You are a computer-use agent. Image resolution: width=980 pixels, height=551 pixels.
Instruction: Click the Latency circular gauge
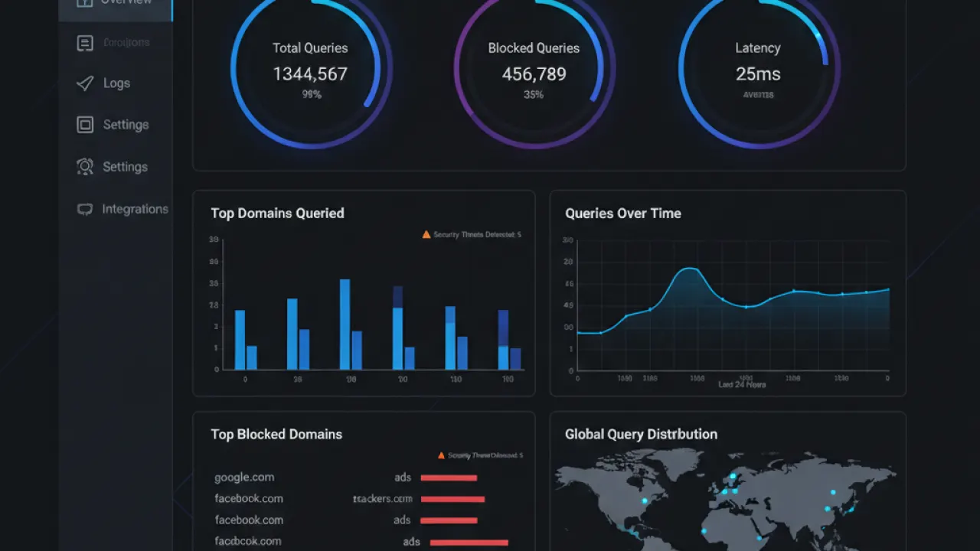759,69
